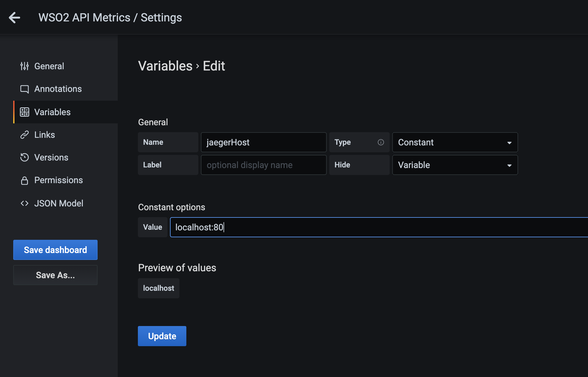Open the Type dropdown showing Constant
This screenshot has height=377, width=588.
[455, 142]
